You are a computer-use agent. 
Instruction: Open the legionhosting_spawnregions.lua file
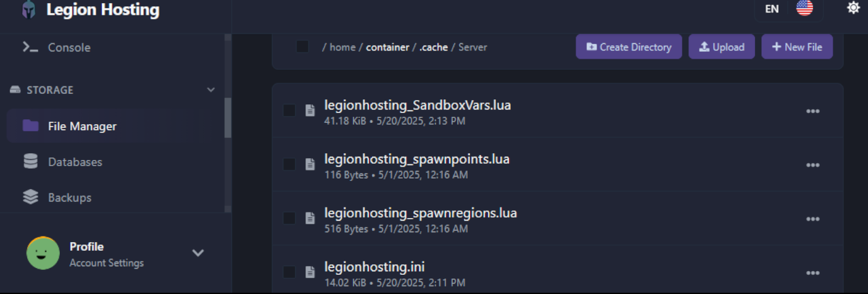click(421, 213)
